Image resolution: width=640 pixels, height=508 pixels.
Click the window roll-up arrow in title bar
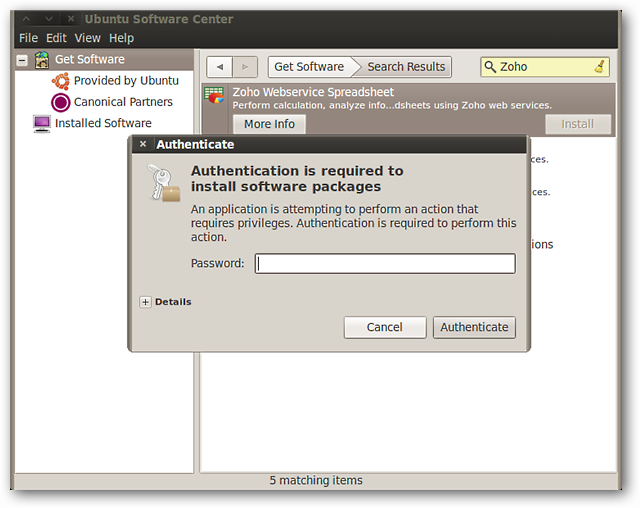26,19
